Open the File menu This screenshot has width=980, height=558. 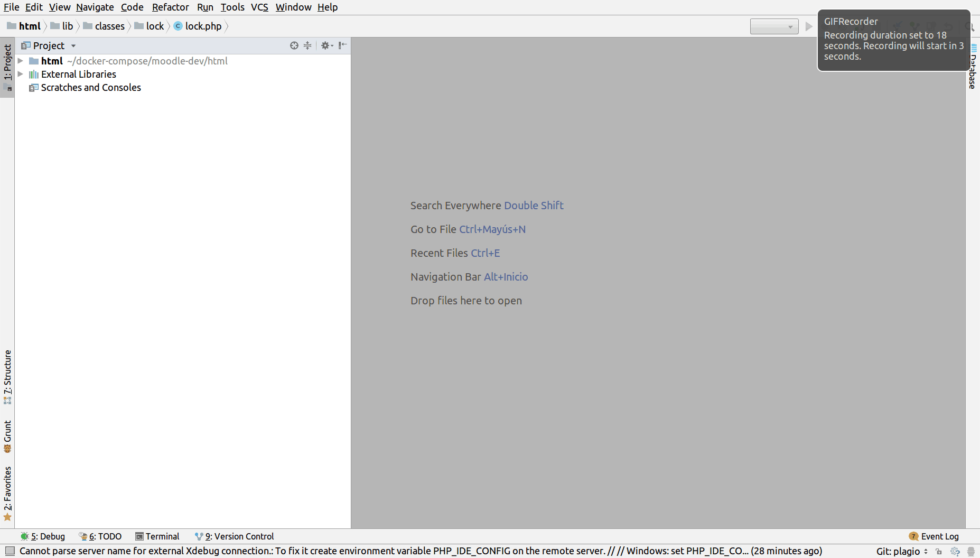click(x=11, y=7)
